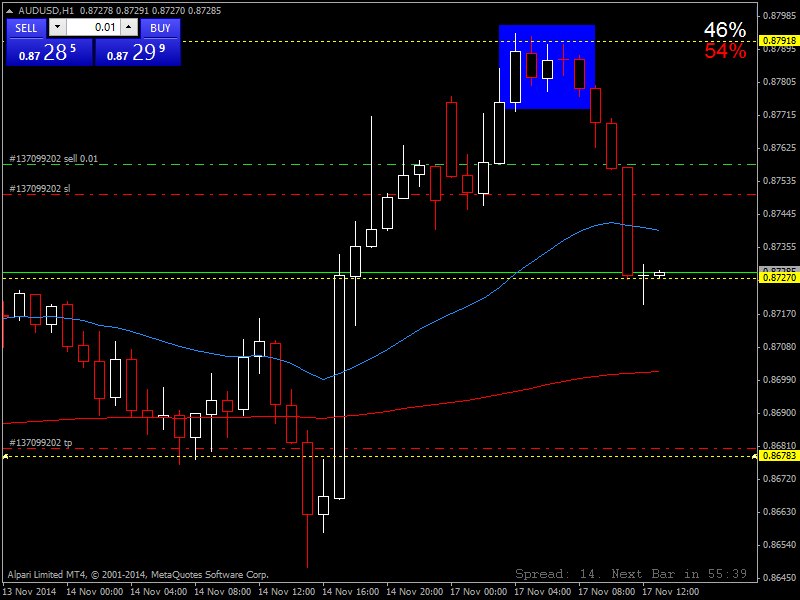The image size is (800, 600).
Task: Click the right arrow marker on 0.86783 line
Action: [755, 456]
